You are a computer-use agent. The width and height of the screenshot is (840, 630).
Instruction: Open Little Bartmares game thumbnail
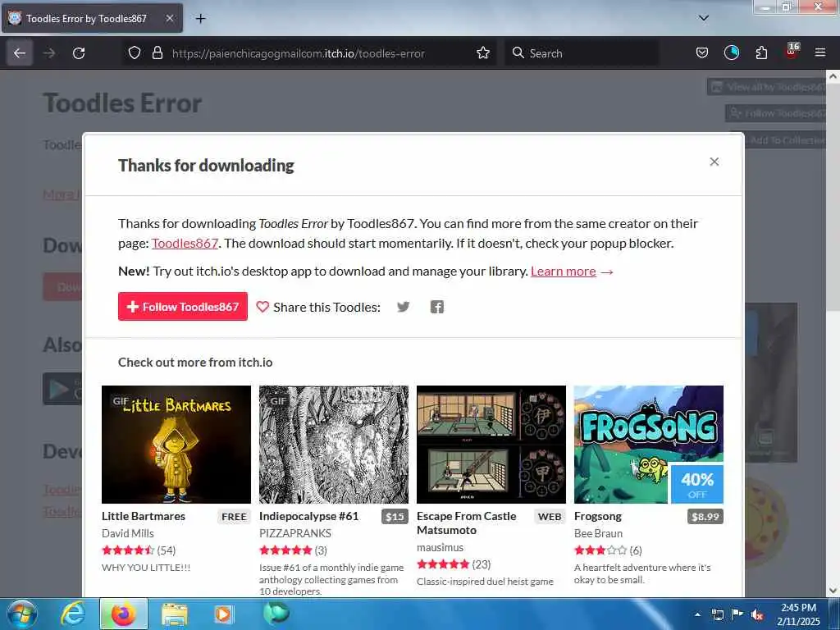point(176,444)
